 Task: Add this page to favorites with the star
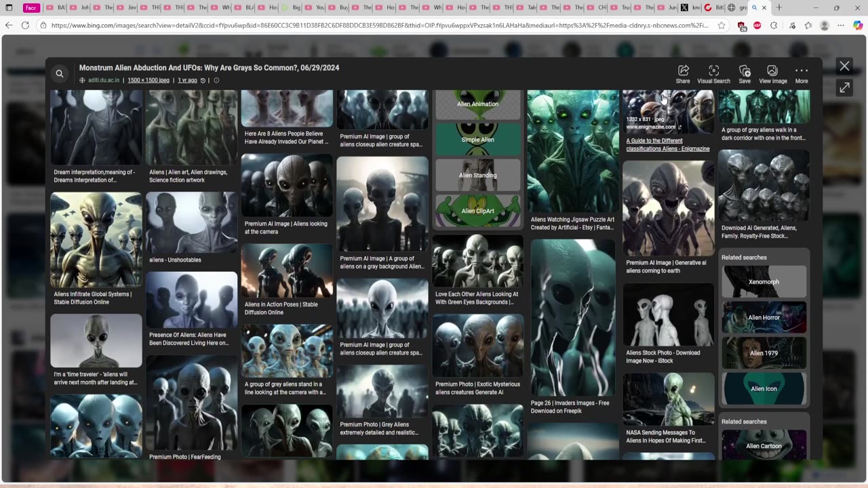tap(722, 25)
